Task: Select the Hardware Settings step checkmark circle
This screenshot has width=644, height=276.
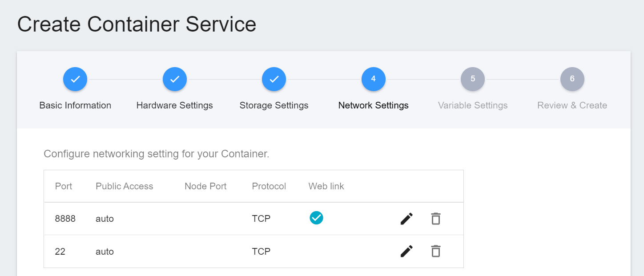Action: coord(175,79)
